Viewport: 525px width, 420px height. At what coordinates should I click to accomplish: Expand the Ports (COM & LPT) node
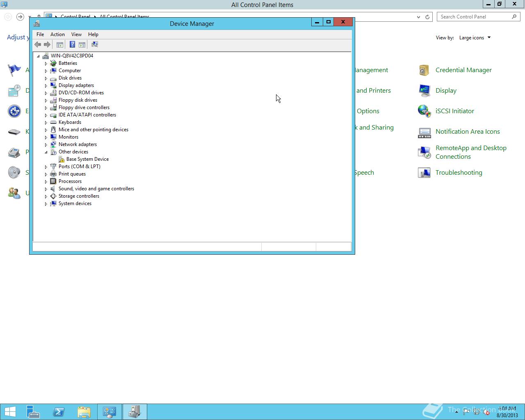(x=46, y=167)
